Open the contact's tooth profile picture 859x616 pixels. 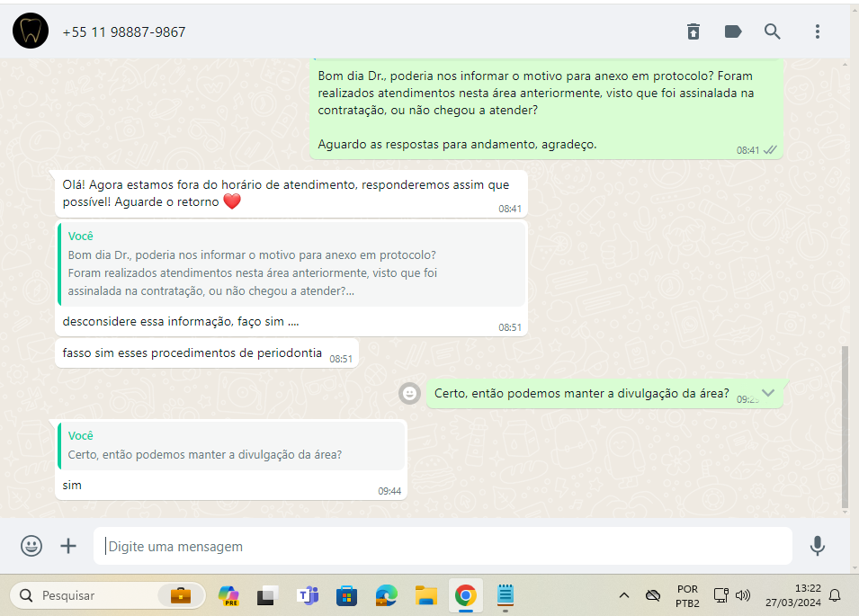pos(31,31)
